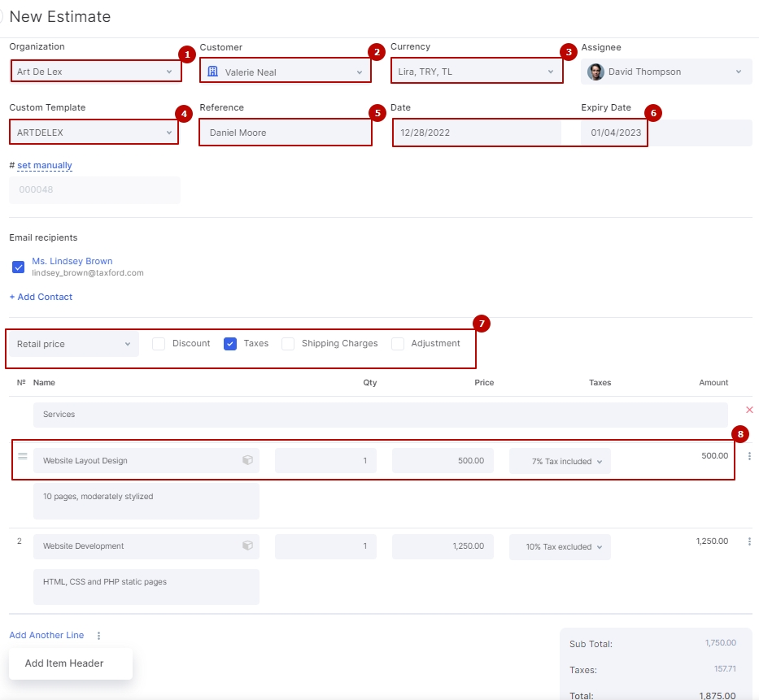Open the 7% Tax included dropdown
Screen dimensions: 759x700
pos(560,461)
